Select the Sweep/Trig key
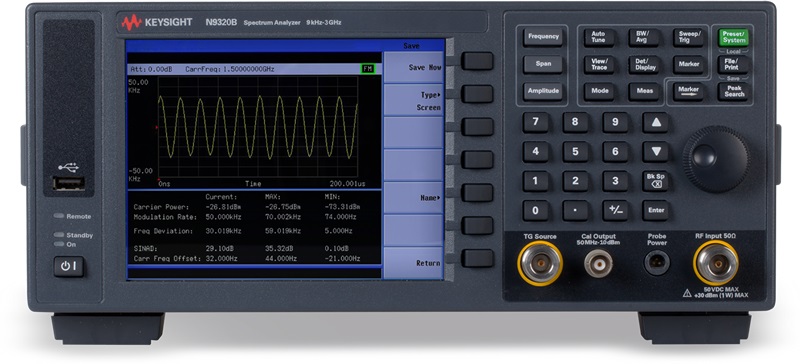Image resolution: width=800 pixels, height=364 pixels. [688, 37]
